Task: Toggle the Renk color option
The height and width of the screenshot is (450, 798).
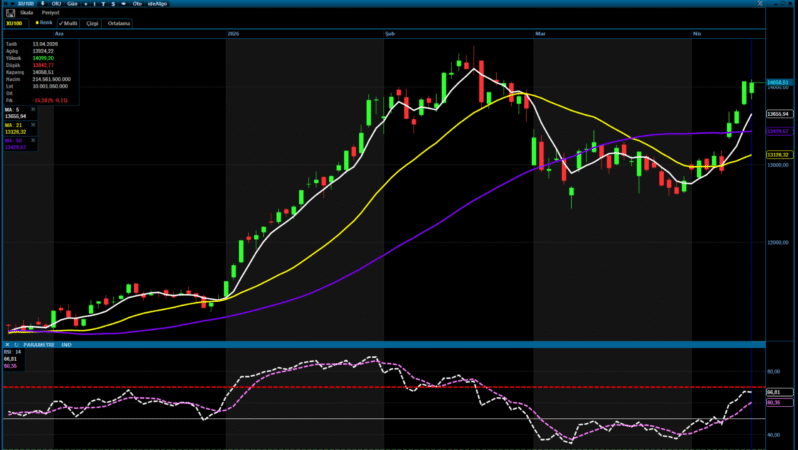Action: 43,21
